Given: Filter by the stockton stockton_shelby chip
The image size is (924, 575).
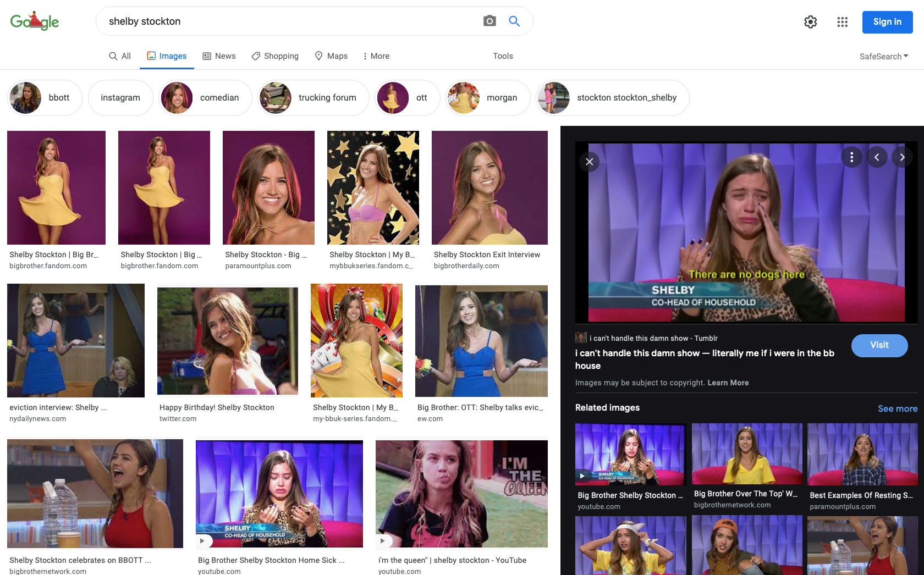Looking at the screenshot, I should [613, 98].
